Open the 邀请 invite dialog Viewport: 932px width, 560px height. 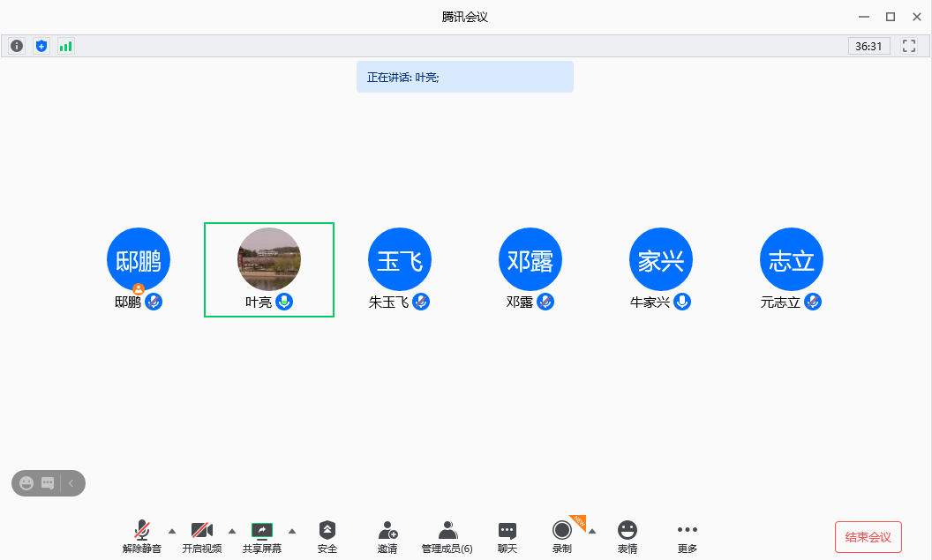(387, 536)
